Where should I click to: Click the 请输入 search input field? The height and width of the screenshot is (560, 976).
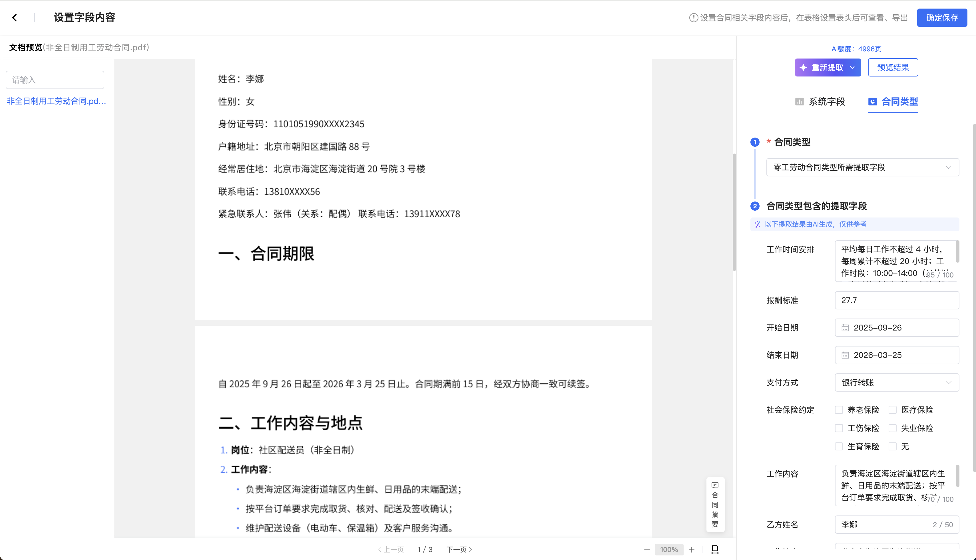(55, 80)
